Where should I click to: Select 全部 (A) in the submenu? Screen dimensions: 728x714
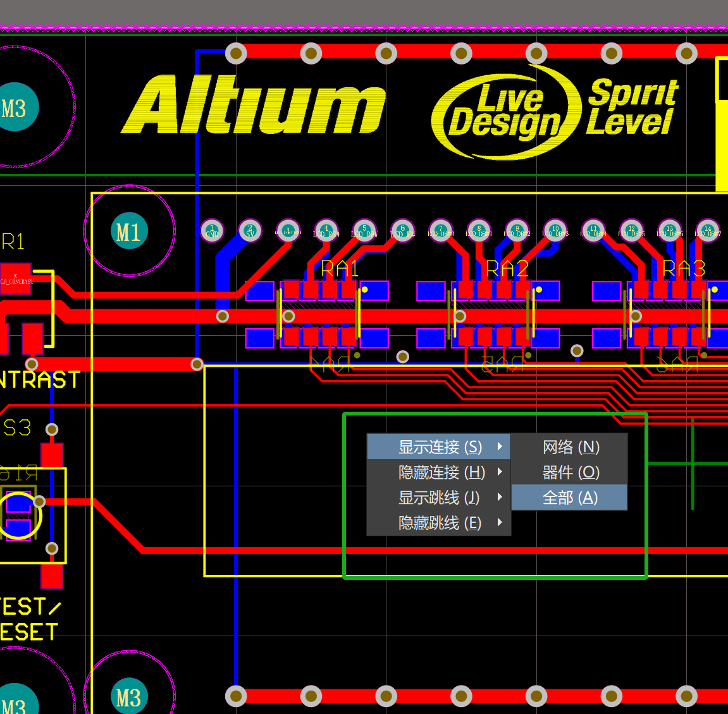[x=569, y=498]
